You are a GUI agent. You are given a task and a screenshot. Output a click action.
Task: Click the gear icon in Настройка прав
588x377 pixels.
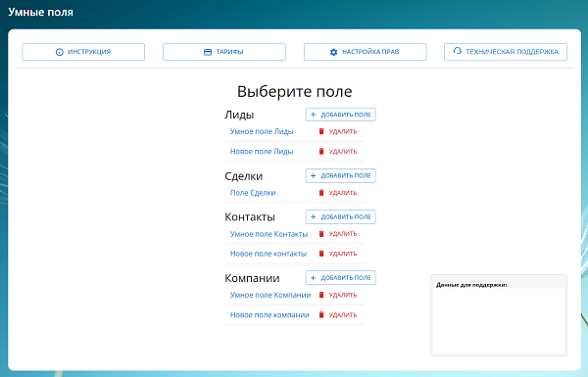[334, 52]
